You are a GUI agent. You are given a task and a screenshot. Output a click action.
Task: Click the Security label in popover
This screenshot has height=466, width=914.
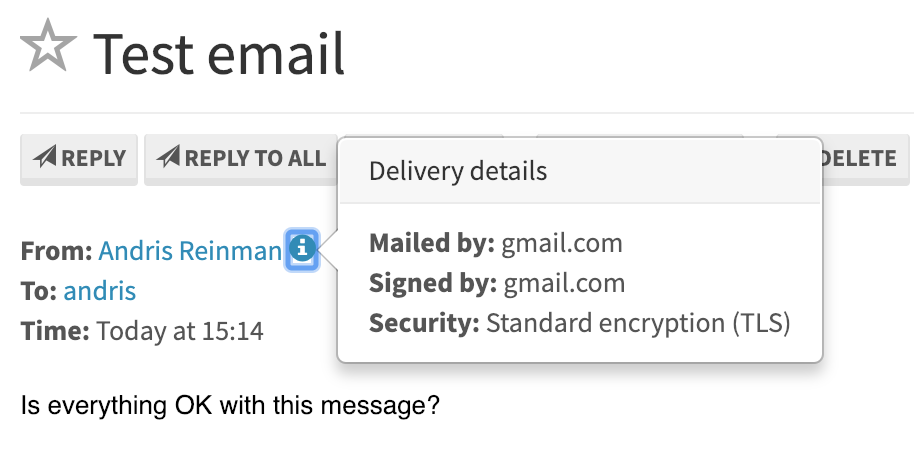click(x=424, y=323)
